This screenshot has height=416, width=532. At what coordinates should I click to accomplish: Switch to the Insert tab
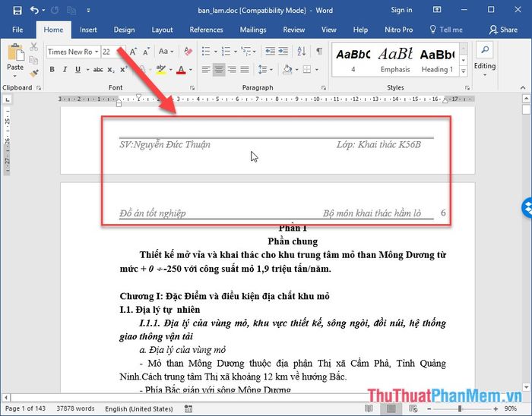coord(88,30)
